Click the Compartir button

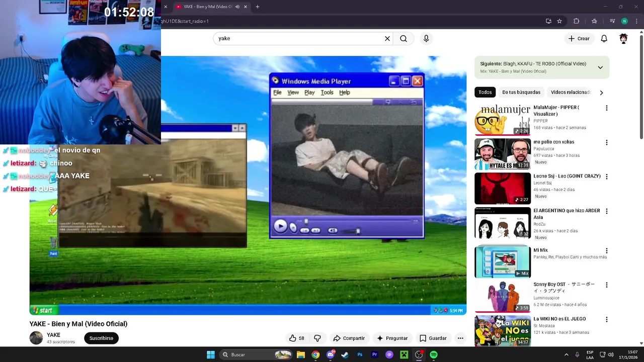349,338
